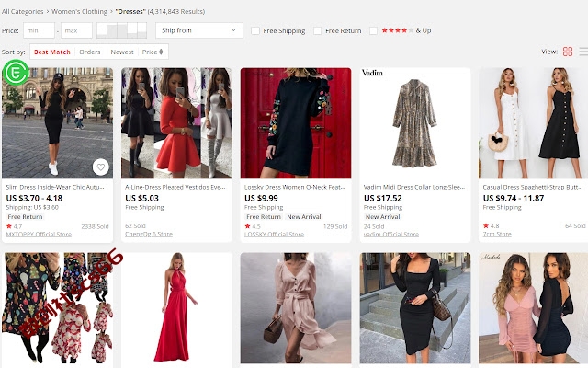
Task: Open the red halter maxi dress thumbnail
Action: point(176,308)
